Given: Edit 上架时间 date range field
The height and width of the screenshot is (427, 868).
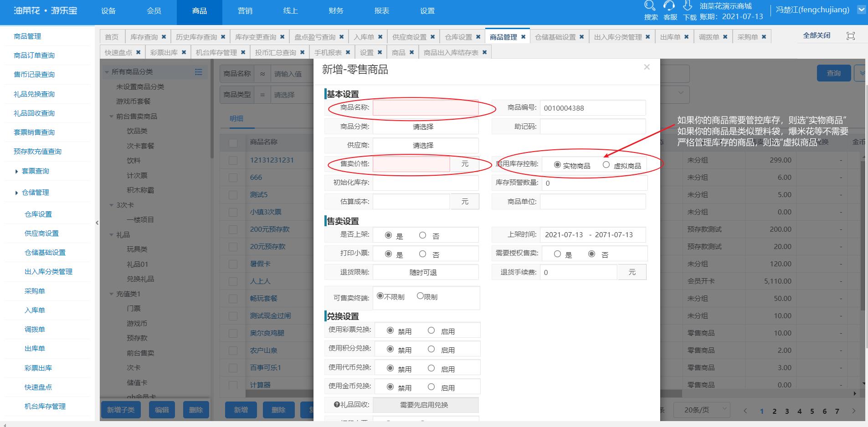Looking at the screenshot, I should click(x=593, y=235).
